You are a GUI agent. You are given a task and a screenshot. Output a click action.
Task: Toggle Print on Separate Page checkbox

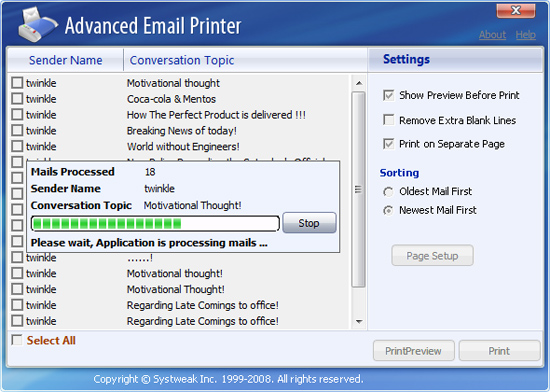tap(389, 144)
